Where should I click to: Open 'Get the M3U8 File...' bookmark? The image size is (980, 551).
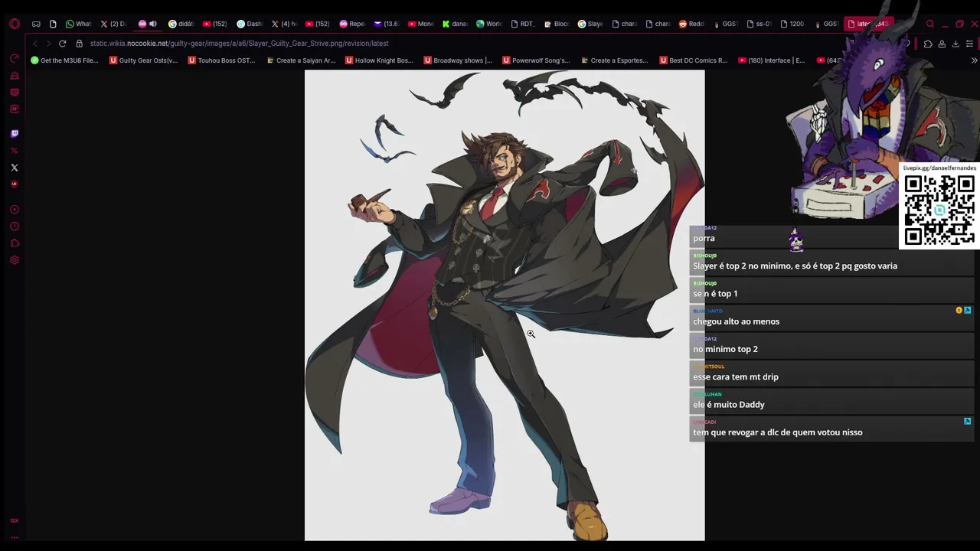point(65,60)
